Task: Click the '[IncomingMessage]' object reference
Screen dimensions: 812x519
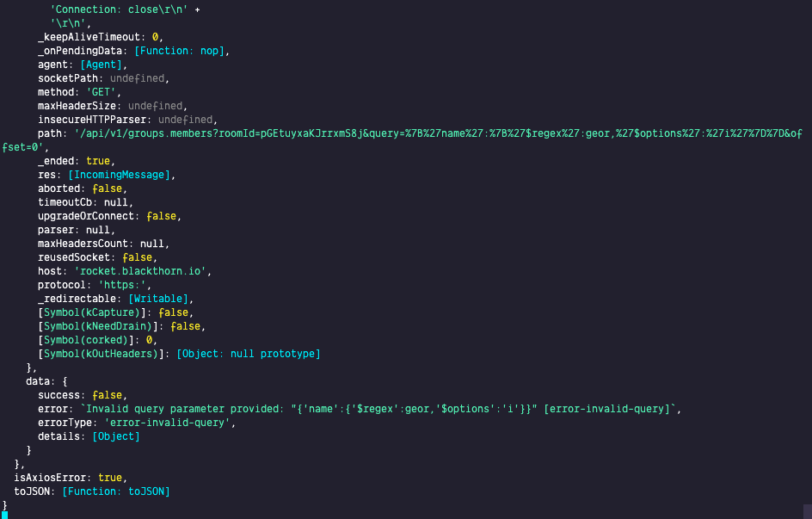Action: (x=122, y=175)
